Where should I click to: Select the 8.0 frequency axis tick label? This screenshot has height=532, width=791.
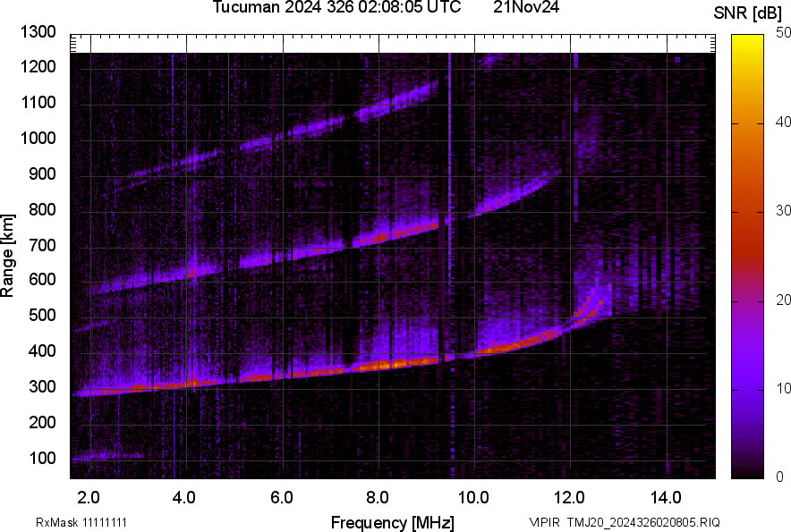tap(377, 497)
